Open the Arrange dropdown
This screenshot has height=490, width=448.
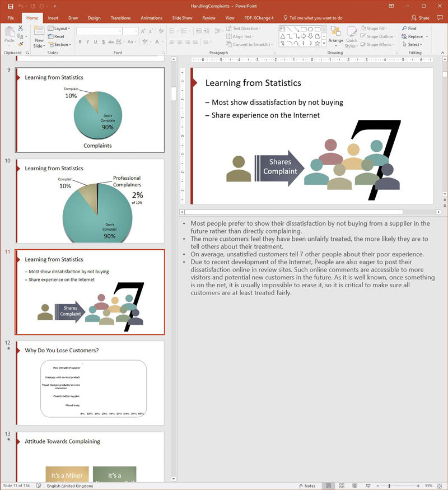tap(335, 37)
